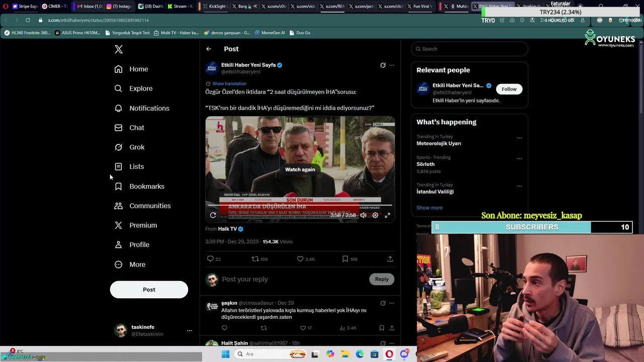Click the Reply button

[x=382, y=279]
